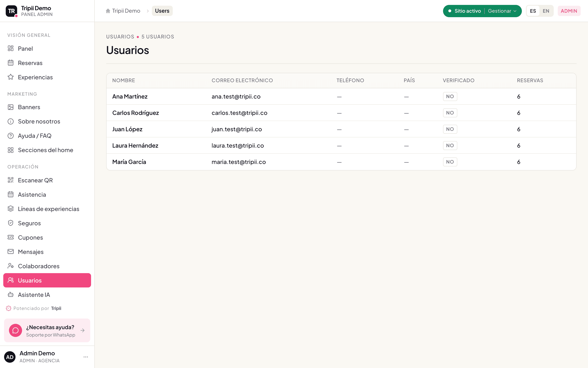Click ¿Necesitas ayuda? support card

click(x=47, y=330)
